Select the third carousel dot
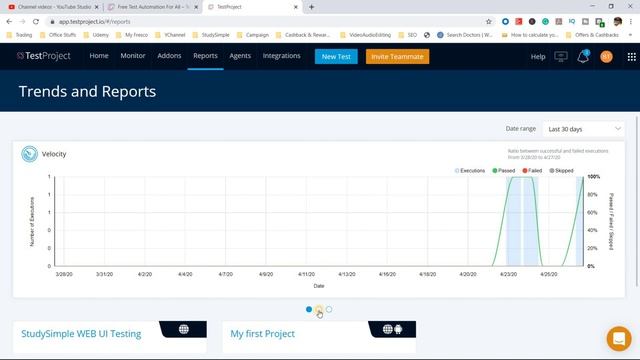This screenshot has height=360, width=640. coord(329,309)
